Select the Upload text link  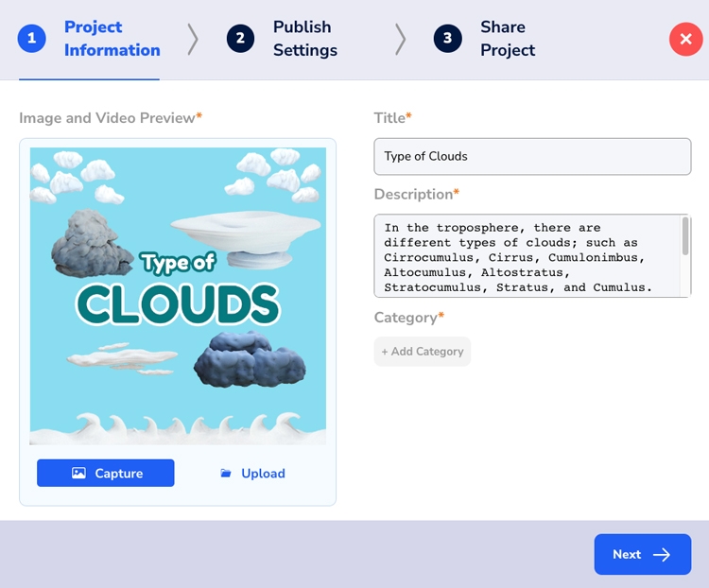click(263, 474)
